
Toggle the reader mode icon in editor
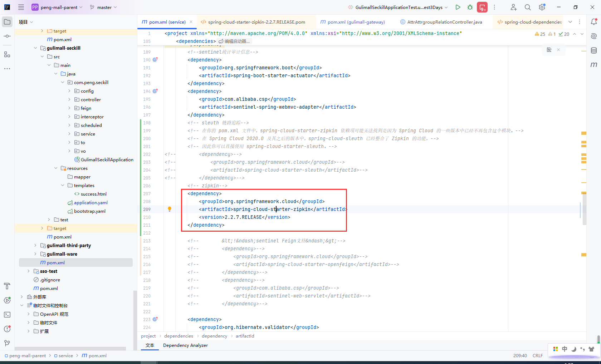pos(549,50)
